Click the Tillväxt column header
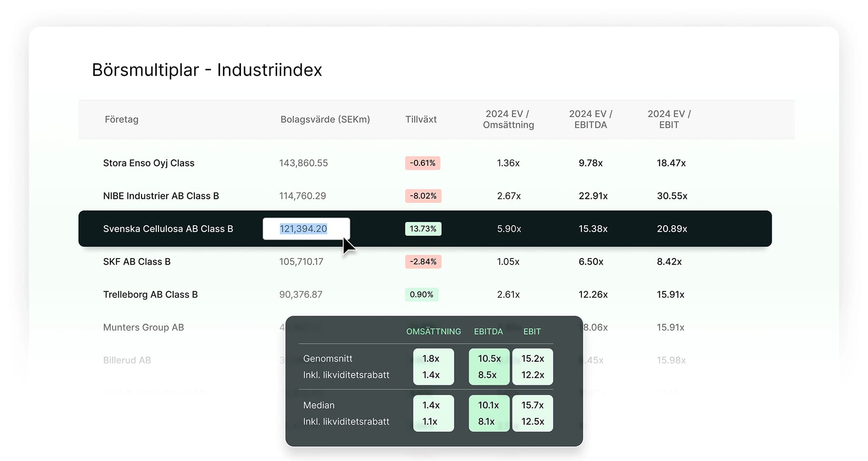Screen dimensions: 868x461 click(421, 119)
